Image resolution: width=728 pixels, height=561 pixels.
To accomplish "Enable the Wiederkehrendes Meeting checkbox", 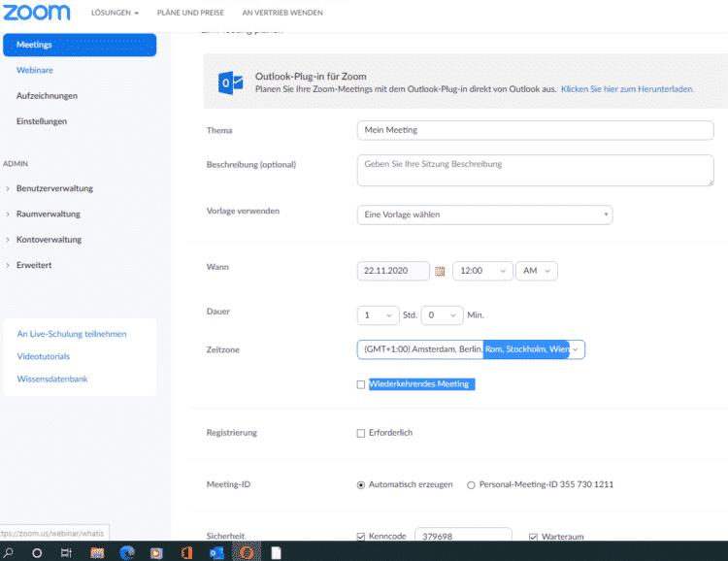I will tap(361, 384).
